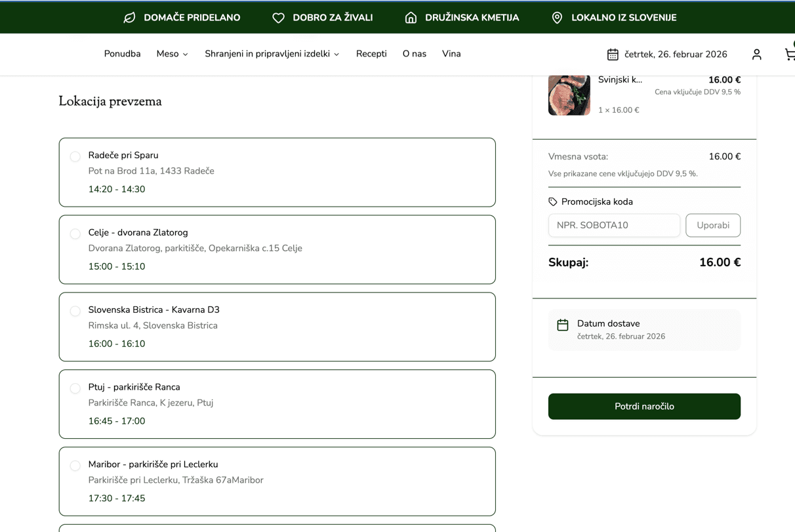The height and width of the screenshot is (532, 795).
Task: Click the house icon beside Družinska kmetija
Action: coord(411,18)
